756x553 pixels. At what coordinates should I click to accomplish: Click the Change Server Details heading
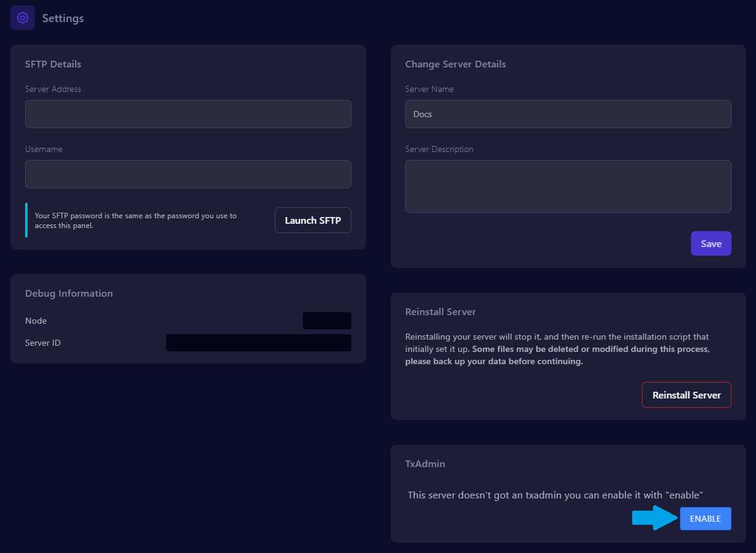pyautogui.click(x=456, y=64)
